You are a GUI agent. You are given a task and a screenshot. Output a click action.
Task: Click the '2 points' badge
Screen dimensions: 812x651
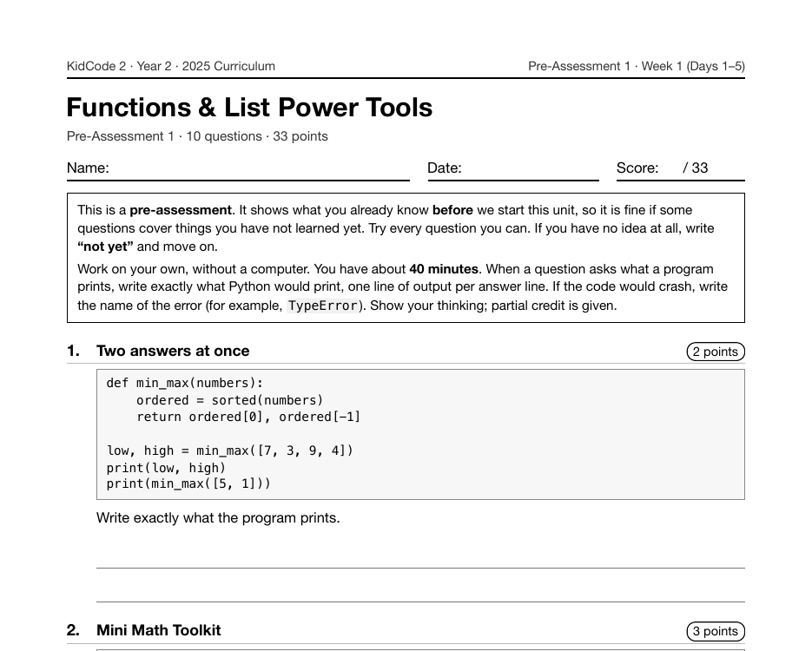(716, 352)
